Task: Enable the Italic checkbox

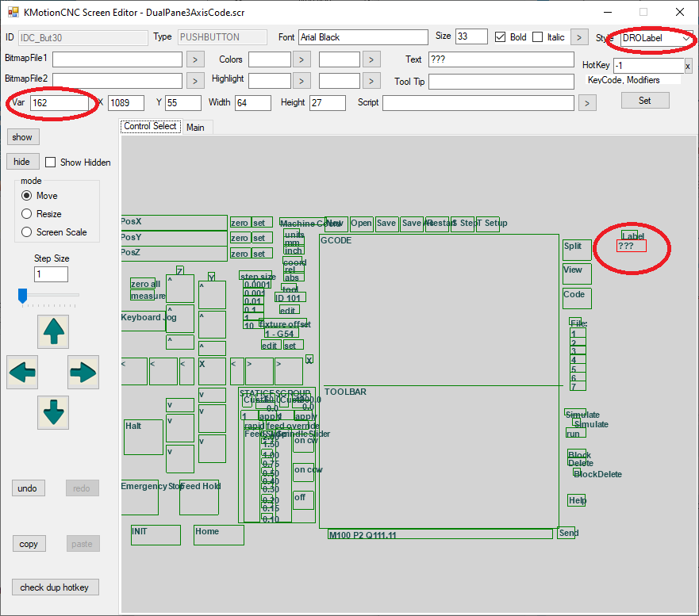Action: pyautogui.click(x=538, y=37)
